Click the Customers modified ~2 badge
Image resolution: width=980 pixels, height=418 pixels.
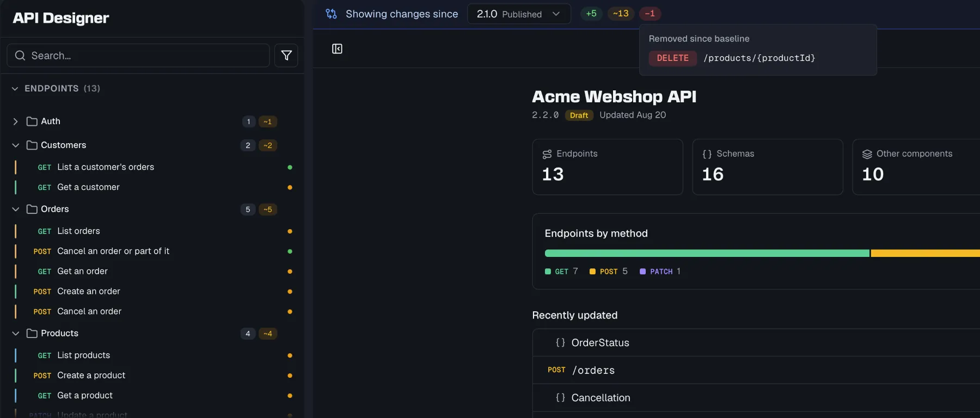click(x=267, y=145)
